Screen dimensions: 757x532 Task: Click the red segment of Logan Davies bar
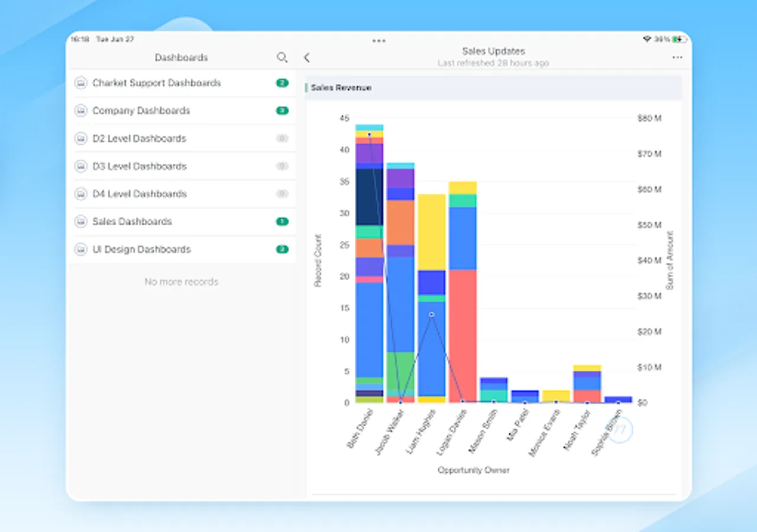[x=462, y=336]
